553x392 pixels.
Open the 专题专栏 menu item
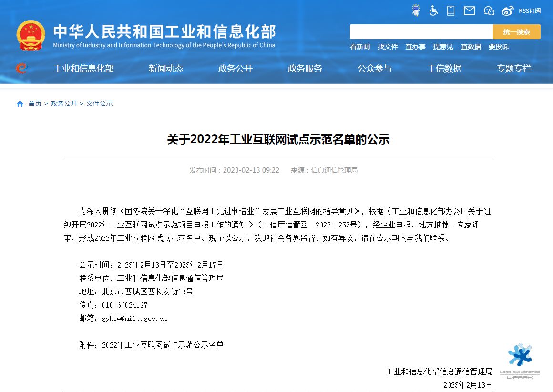click(x=514, y=69)
